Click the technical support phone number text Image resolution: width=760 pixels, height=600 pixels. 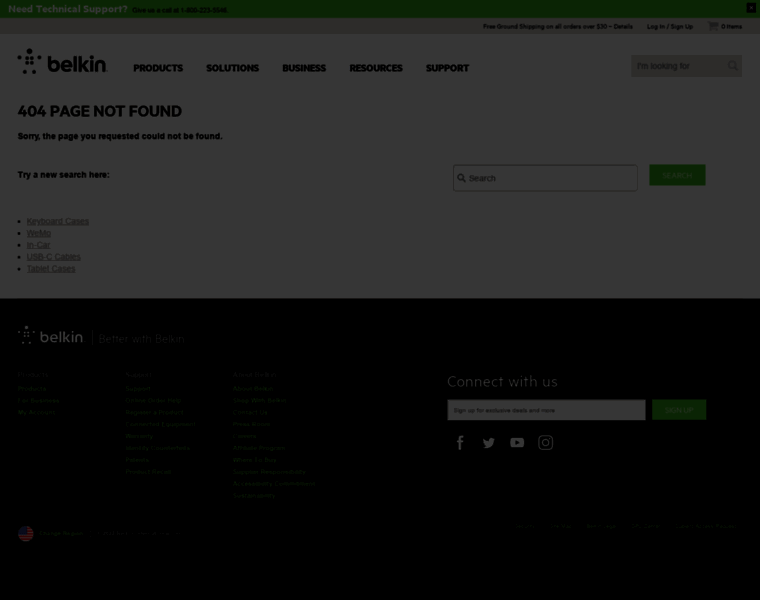point(203,10)
